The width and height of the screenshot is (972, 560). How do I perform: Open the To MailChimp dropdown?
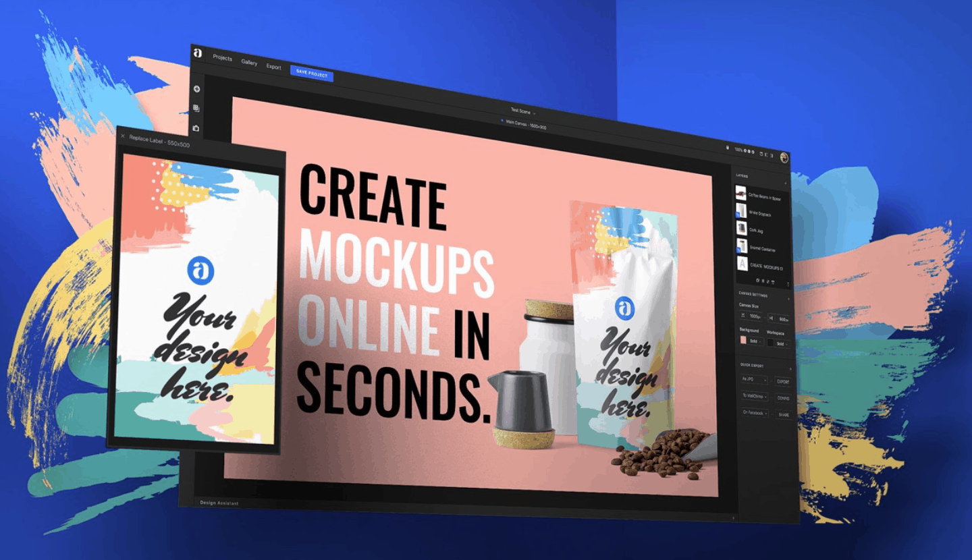pyautogui.click(x=755, y=396)
